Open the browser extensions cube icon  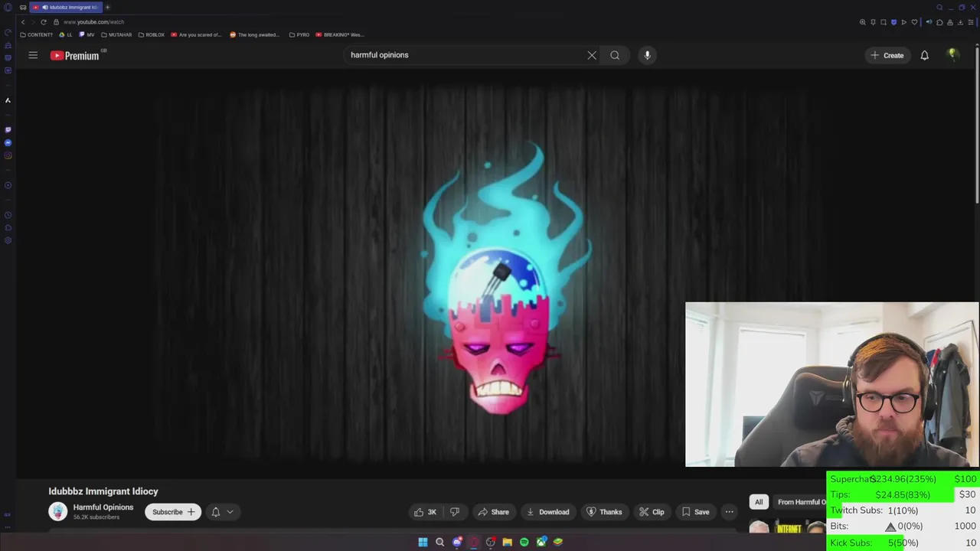click(x=939, y=22)
